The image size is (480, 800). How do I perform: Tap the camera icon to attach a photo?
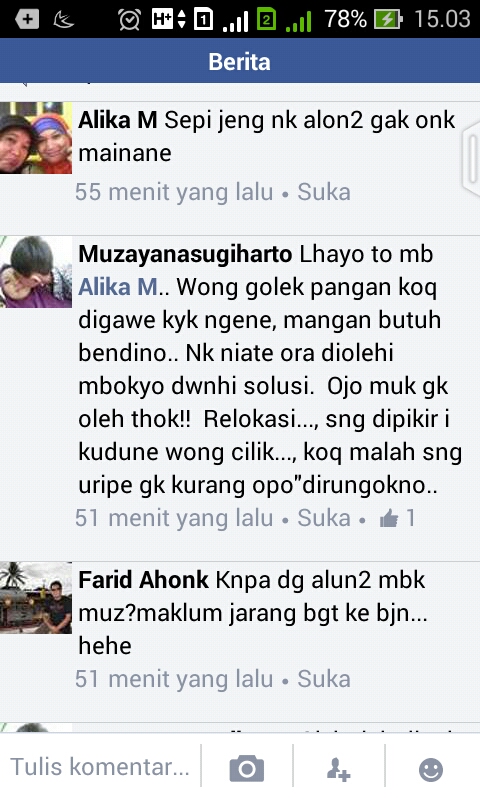(247, 768)
